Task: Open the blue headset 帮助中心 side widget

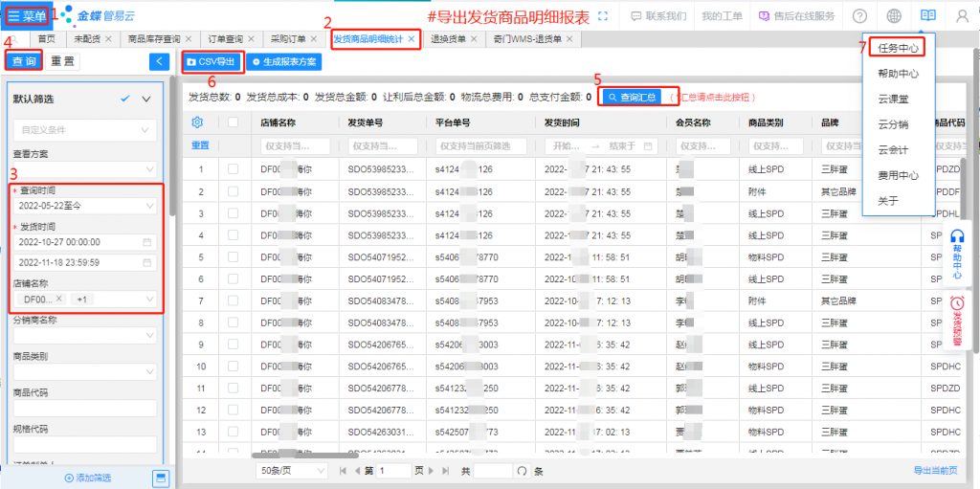Action: pos(957,254)
